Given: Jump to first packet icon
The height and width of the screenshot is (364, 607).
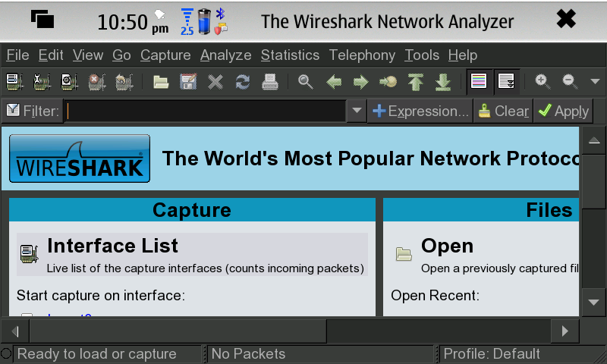Looking at the screenshot, I should click(415, 82).
